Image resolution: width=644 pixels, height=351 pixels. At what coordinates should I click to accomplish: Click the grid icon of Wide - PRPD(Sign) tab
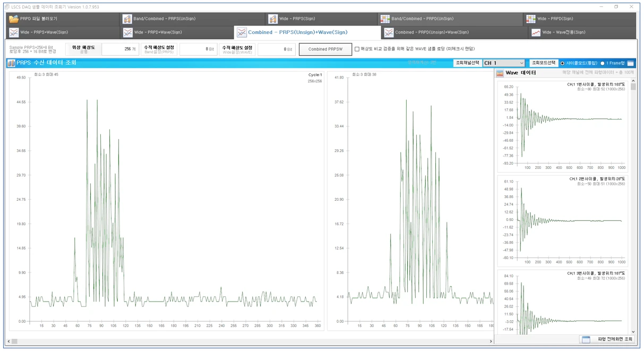coord(531,19)
